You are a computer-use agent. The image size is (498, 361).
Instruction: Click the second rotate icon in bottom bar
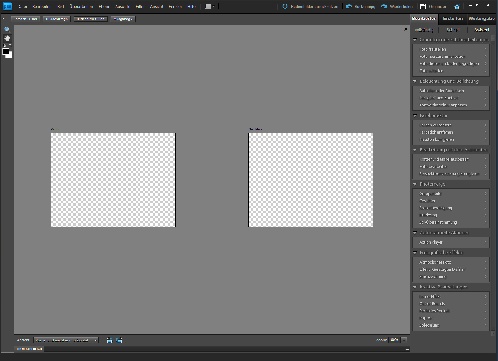click(119, 340)
